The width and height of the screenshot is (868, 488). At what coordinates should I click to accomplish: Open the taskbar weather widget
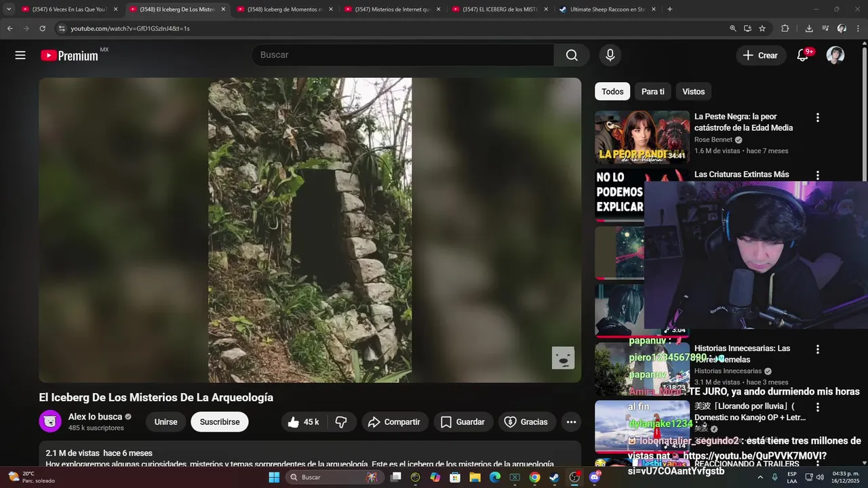(31, 477)
